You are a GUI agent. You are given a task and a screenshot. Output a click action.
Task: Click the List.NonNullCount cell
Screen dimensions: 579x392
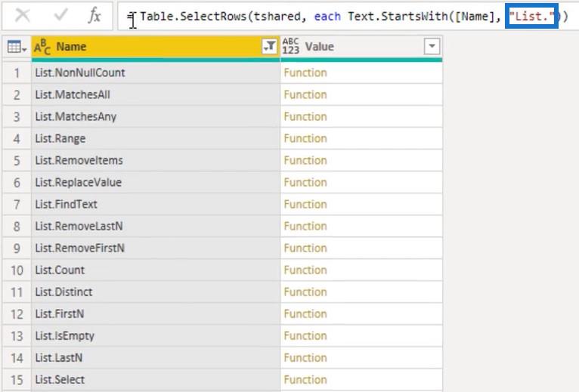coord(156,73)
